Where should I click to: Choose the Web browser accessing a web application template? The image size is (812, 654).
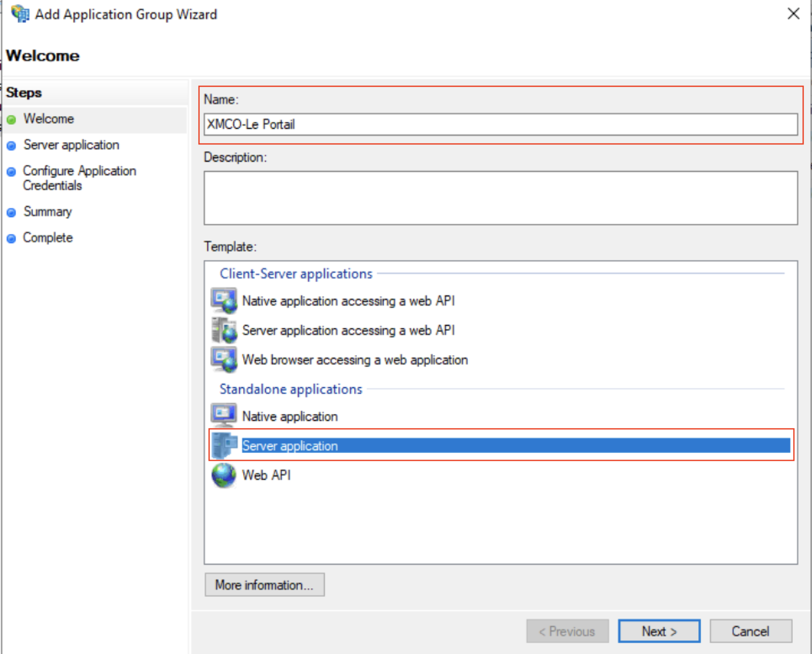tap(355, 360)
